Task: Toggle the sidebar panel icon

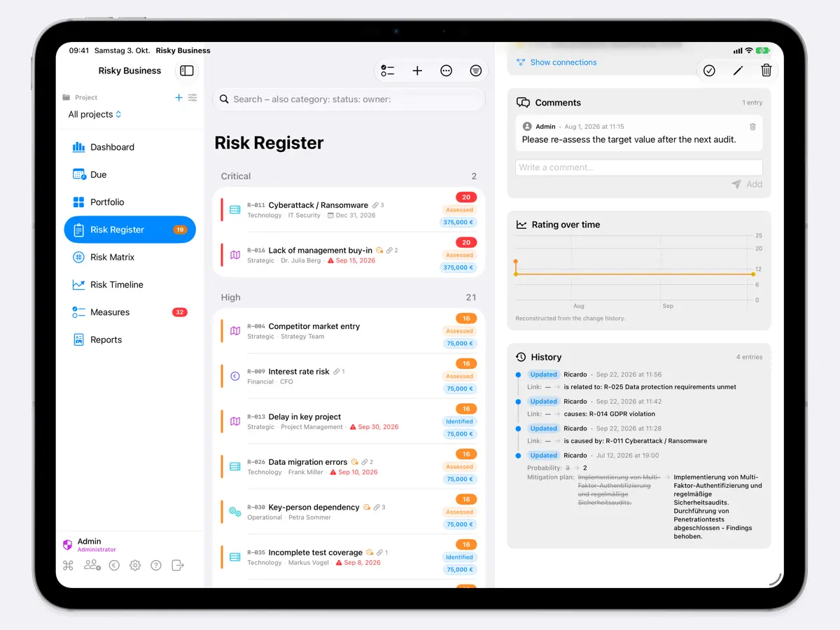Action: [x=186, y=71]
